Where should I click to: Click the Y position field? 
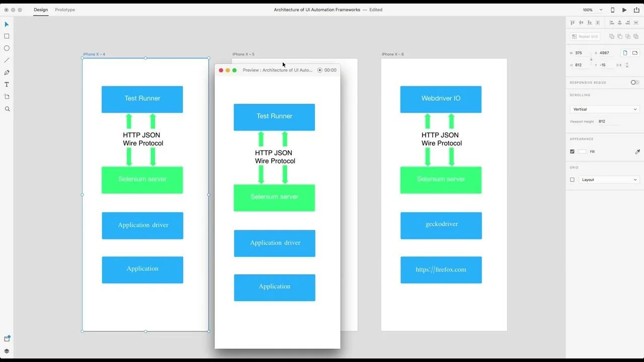click(606, 65)
